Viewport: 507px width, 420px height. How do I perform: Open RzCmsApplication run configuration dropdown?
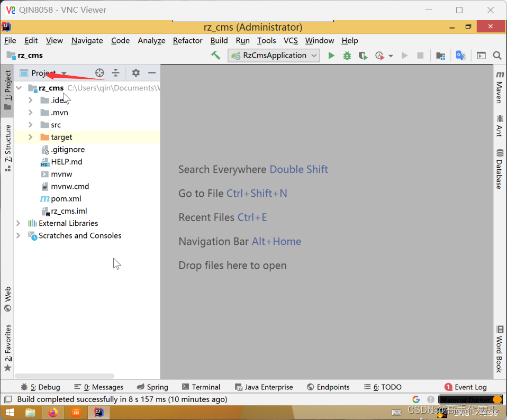point(274,56)
